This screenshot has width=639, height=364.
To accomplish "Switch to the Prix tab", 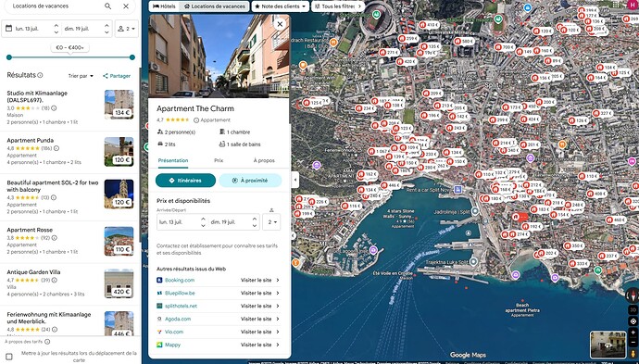I will click(x=219, y=160).
